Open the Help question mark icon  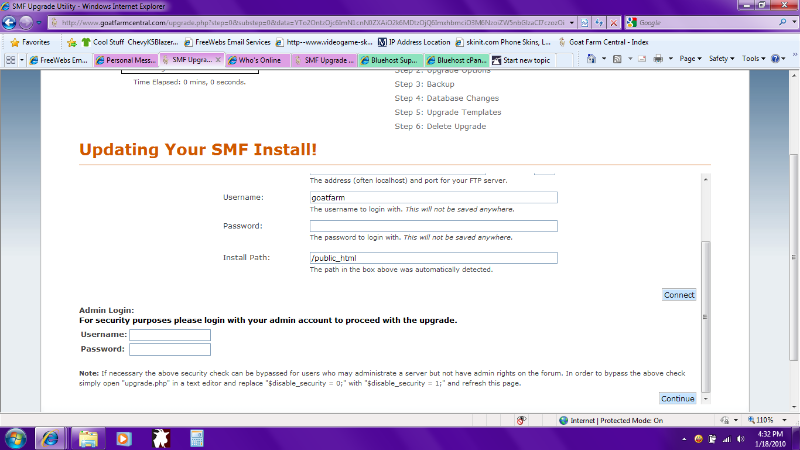tap(776, 59)
